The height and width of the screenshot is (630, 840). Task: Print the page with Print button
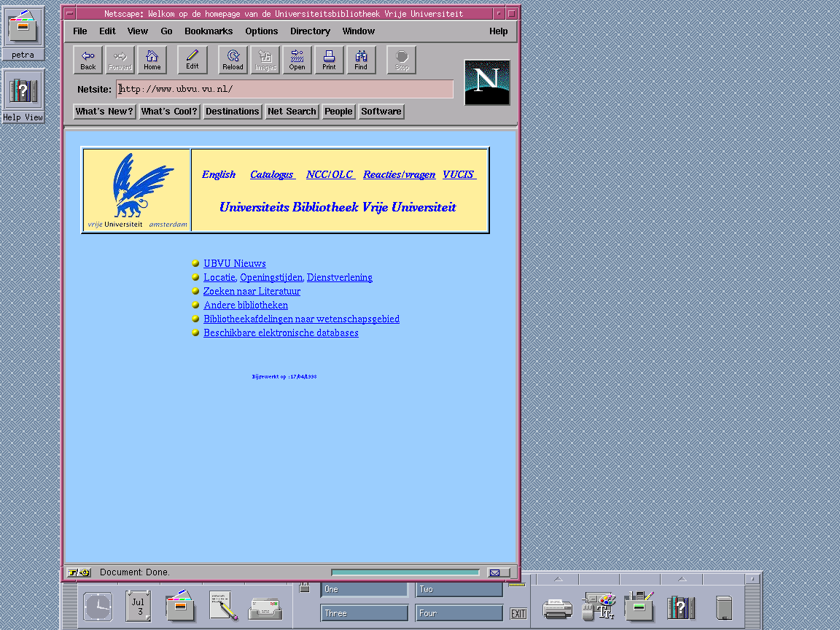coord(330,60)
